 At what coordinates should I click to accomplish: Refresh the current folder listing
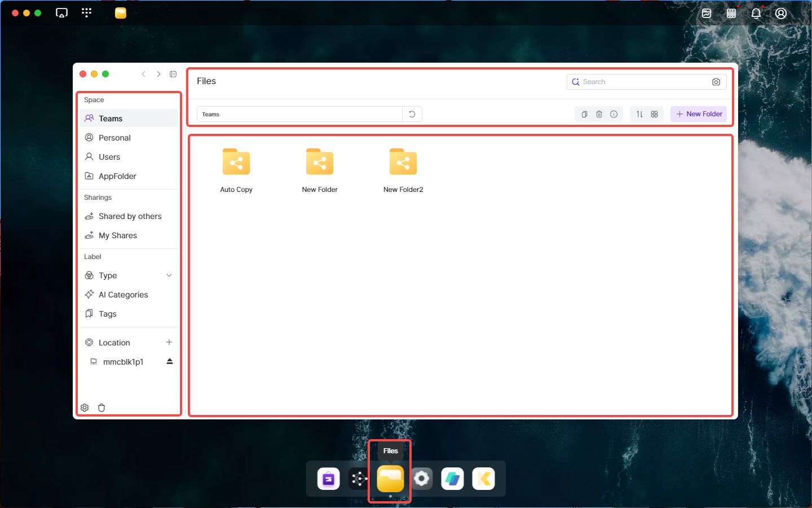pyautogui.click(x=412, y=114)
